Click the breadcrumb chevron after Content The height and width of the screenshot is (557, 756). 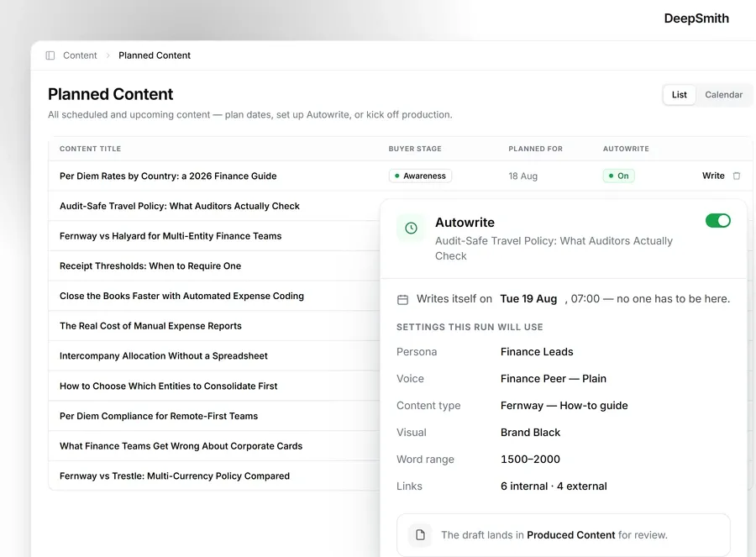[x=108, y=55]
